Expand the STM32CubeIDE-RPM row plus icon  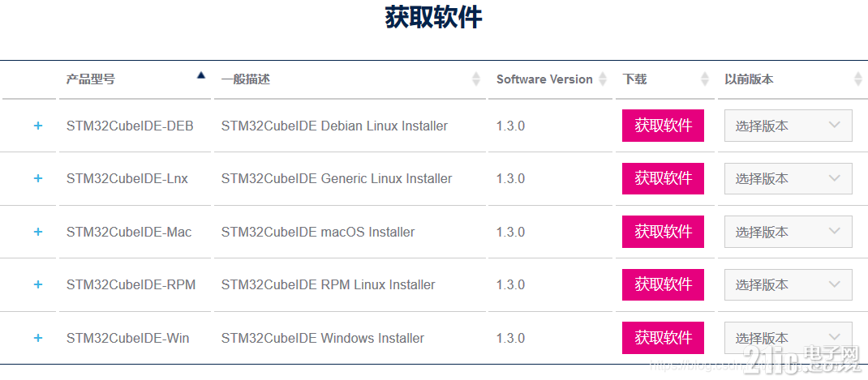pos(37,284)
